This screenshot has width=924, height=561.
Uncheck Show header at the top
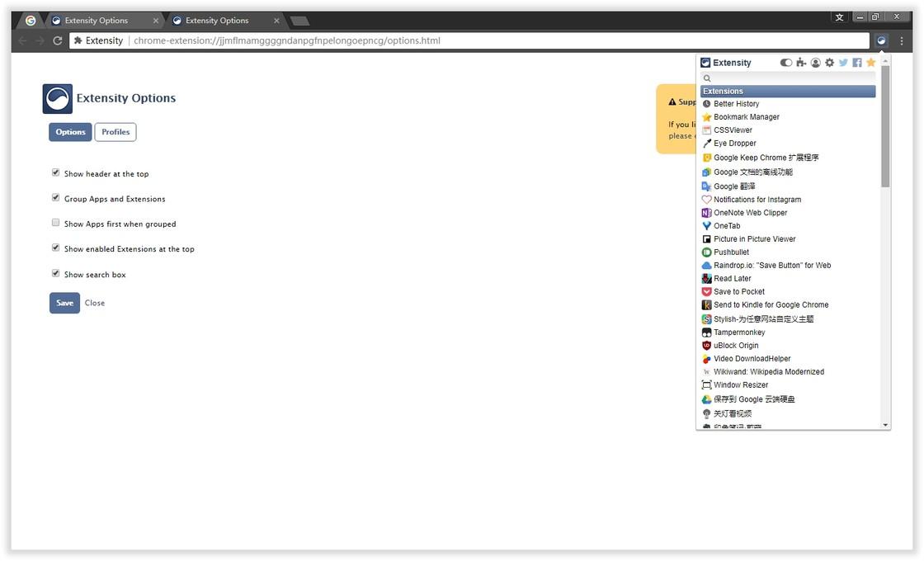[x=55, y=172]
